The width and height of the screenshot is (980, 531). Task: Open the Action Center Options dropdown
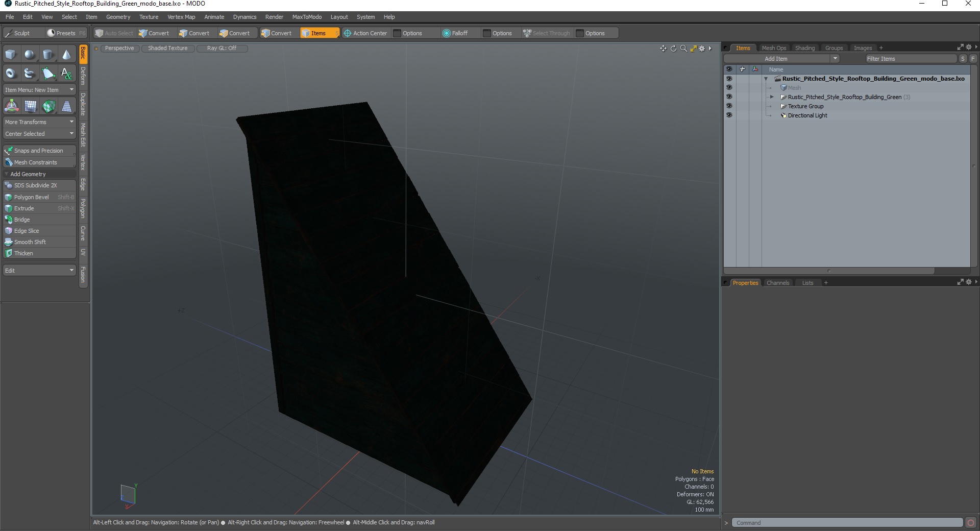click(x=412, y=33)
